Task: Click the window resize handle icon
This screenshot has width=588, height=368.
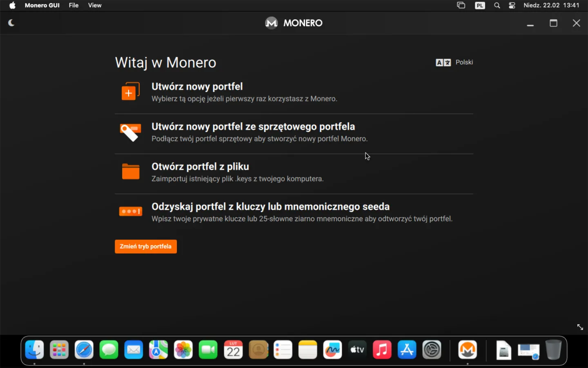Action: [x=580, y=327]
